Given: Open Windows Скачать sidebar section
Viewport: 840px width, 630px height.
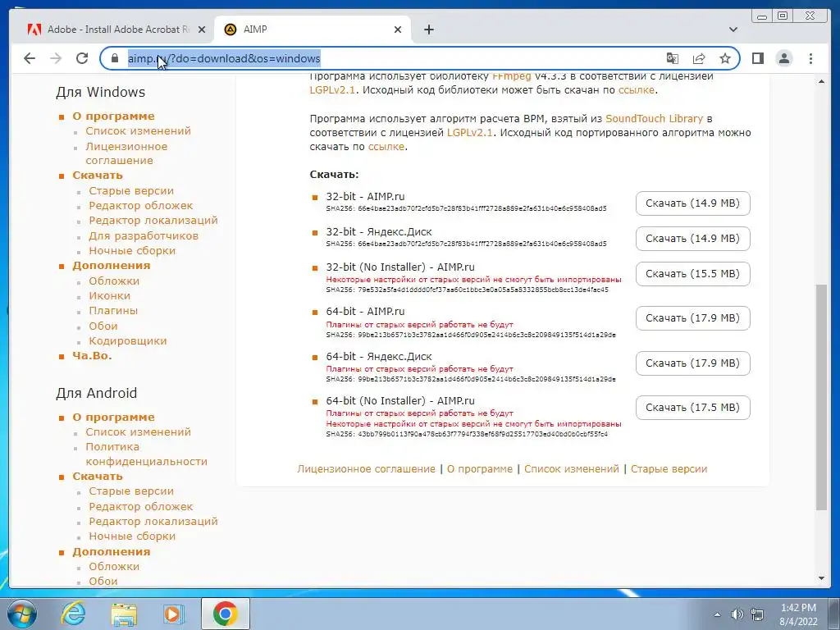Looking at the screenshot, I should tap(98, 176).
